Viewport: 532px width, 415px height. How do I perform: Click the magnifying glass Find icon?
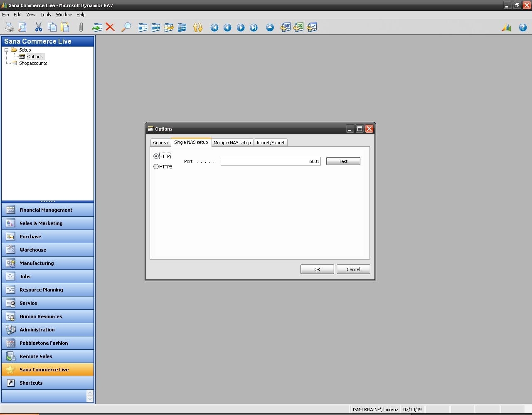(x=126, y=27)
